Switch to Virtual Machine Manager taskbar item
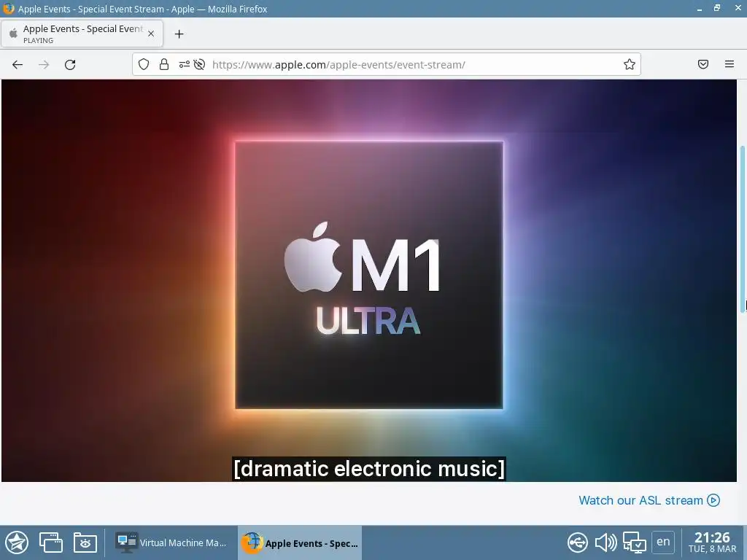747x560 pixels. [171, 542]
